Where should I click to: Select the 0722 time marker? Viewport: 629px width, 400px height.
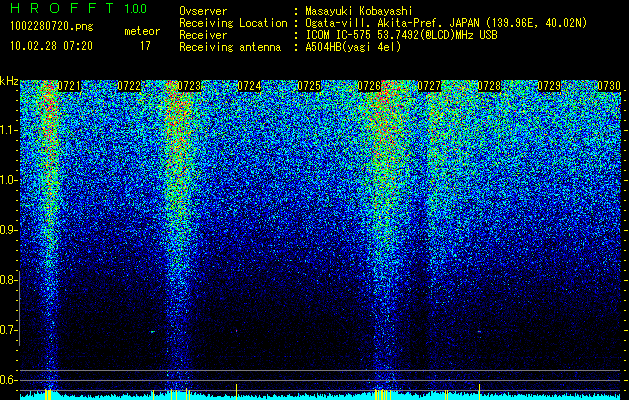pos(129,86)
